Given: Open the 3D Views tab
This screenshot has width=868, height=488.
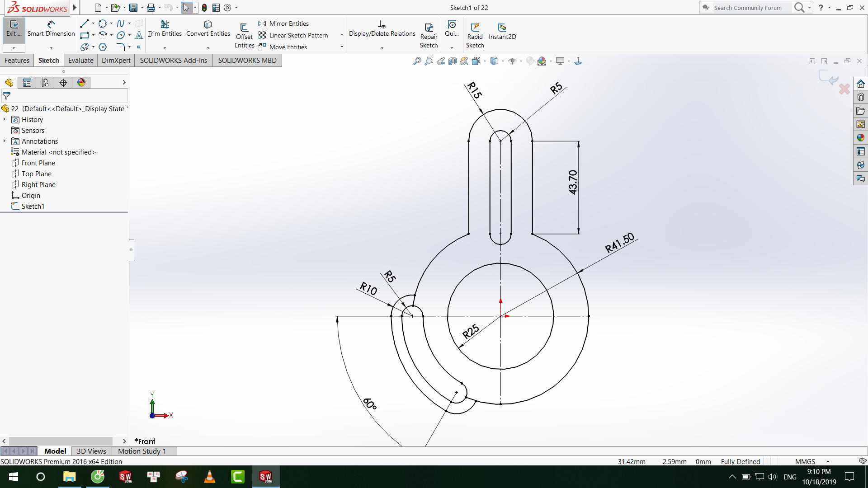Looking at the screenshot, I should pyautogui.click(x=91, y=451).
